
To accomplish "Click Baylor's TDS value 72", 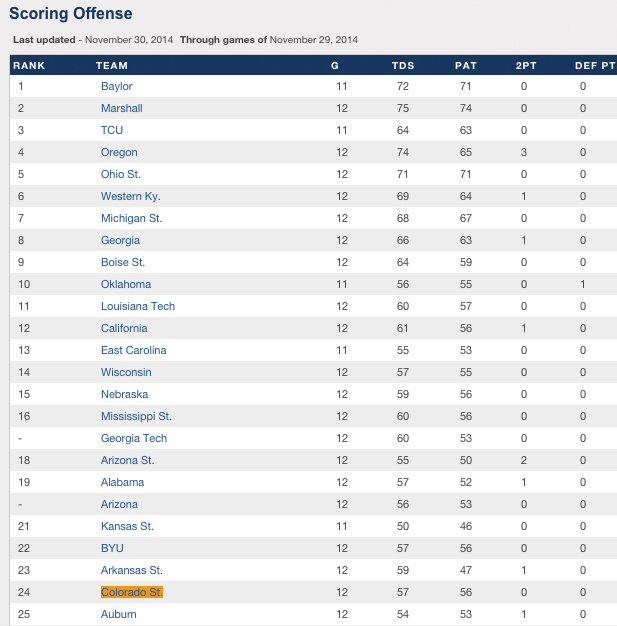I will pyautogui.click(x=403, y=86).
